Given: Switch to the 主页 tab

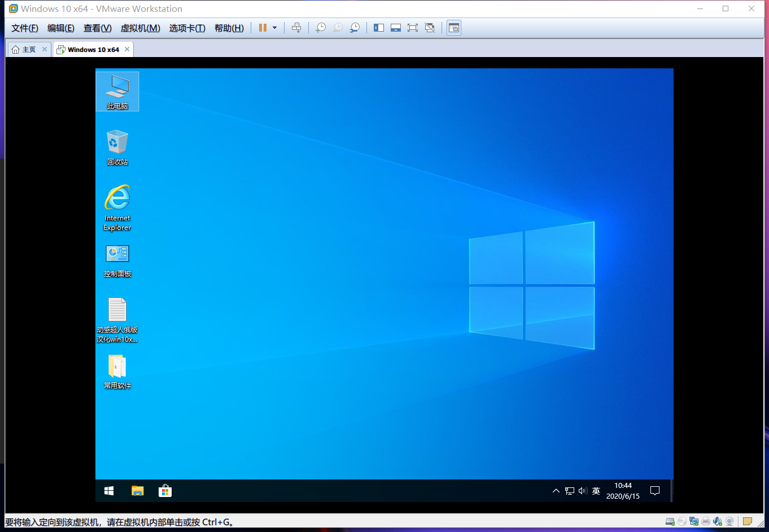Looking at the screenshot, I should 24,50.
